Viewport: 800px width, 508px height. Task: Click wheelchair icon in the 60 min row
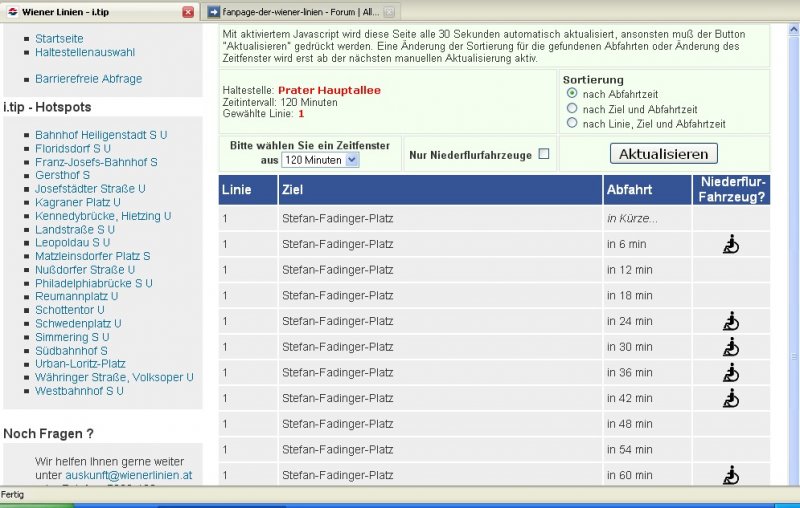pyautogui.click(x=731, y=475)
